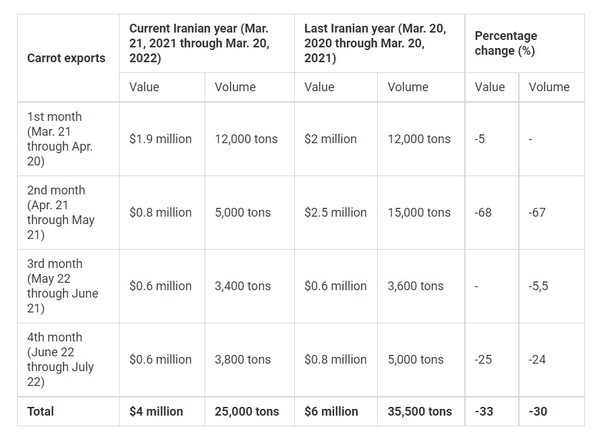This screenshot has height=434, width=600.
Task: Select the "Total" row label
Action: pos(42,411)
